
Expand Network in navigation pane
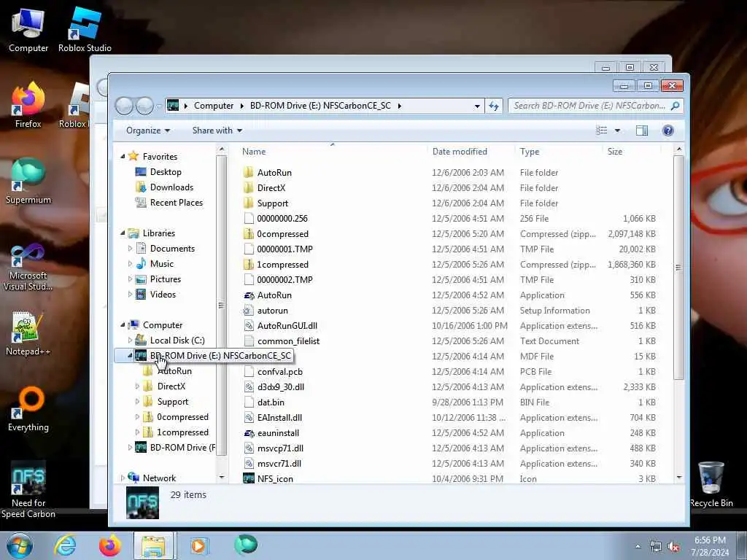coord(123,478)
